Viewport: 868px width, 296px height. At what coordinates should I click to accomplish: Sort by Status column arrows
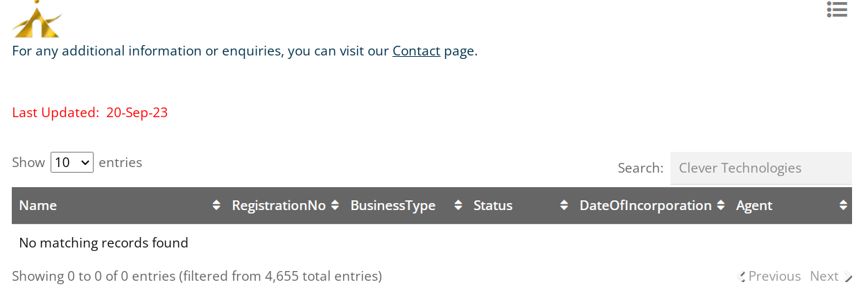point(564,205)
